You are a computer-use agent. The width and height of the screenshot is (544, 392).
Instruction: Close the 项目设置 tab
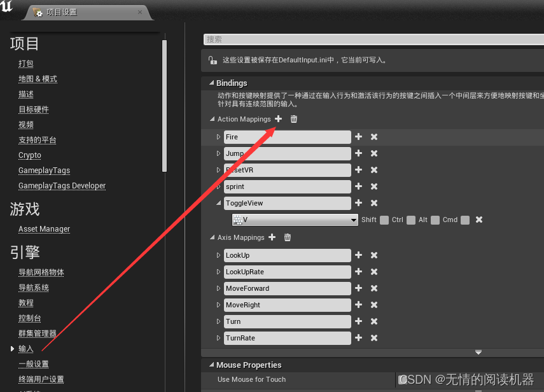pos(140,12)
